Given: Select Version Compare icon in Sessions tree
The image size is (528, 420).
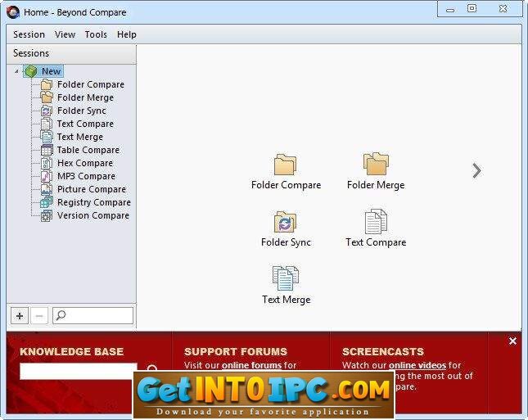Looking at the screenshot, I should coord(47,215).
